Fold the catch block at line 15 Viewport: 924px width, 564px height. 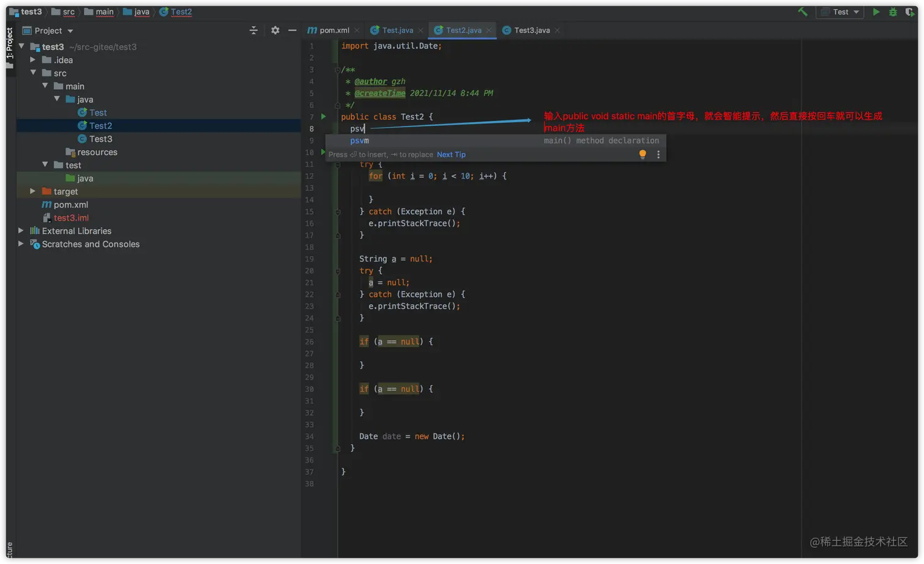[x=337, y=211]
